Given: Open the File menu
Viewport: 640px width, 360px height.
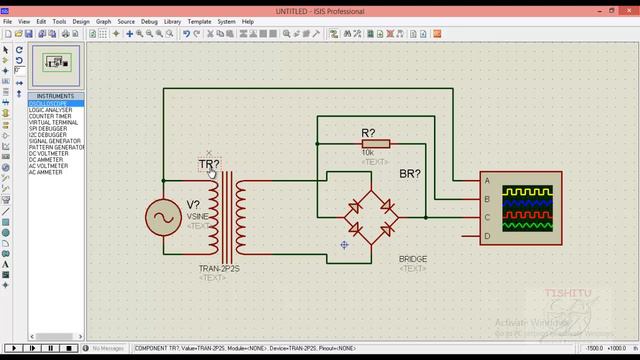Looking at the screenshot, I should pyautogui.click(x=7, y=22).
